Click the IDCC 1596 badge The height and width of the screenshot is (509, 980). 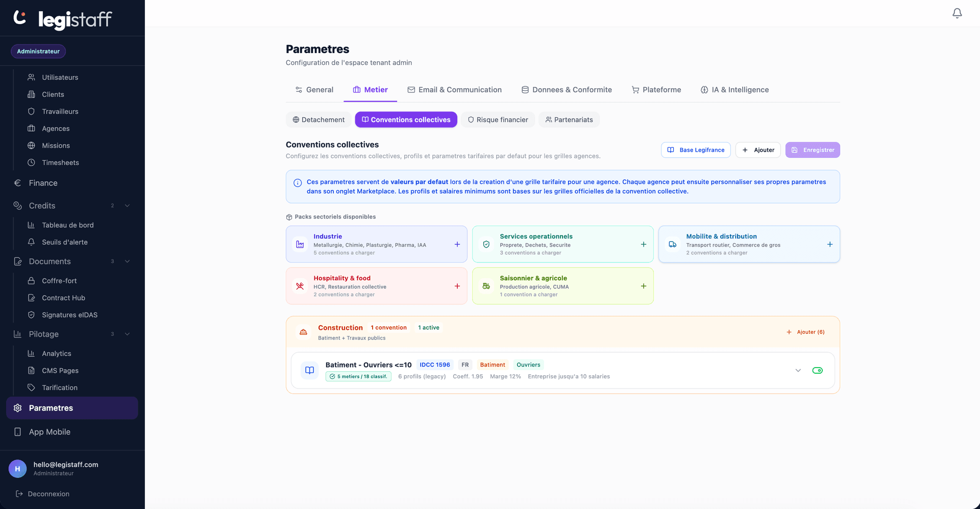pyautogui.click(x=435, y=365)
